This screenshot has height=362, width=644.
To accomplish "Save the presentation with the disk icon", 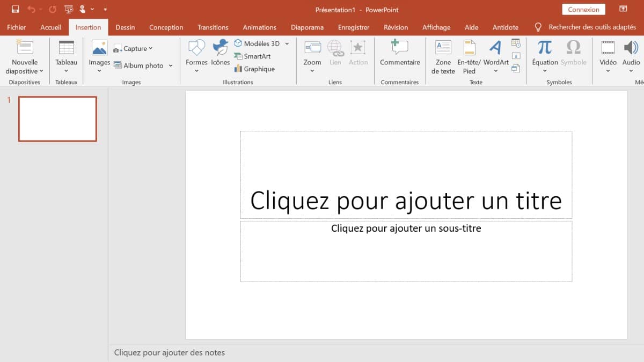I will click(16, 9).
